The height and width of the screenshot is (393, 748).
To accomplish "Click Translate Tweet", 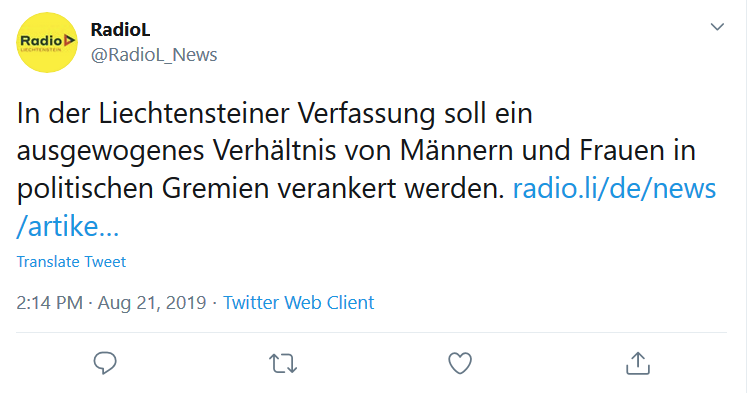I will [x=71, y=261].
